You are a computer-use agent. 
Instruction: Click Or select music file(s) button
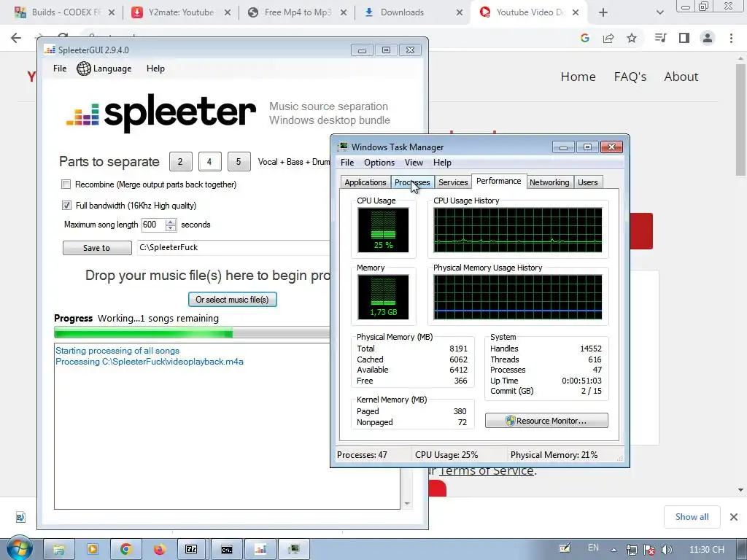click(x=233, y=300)
